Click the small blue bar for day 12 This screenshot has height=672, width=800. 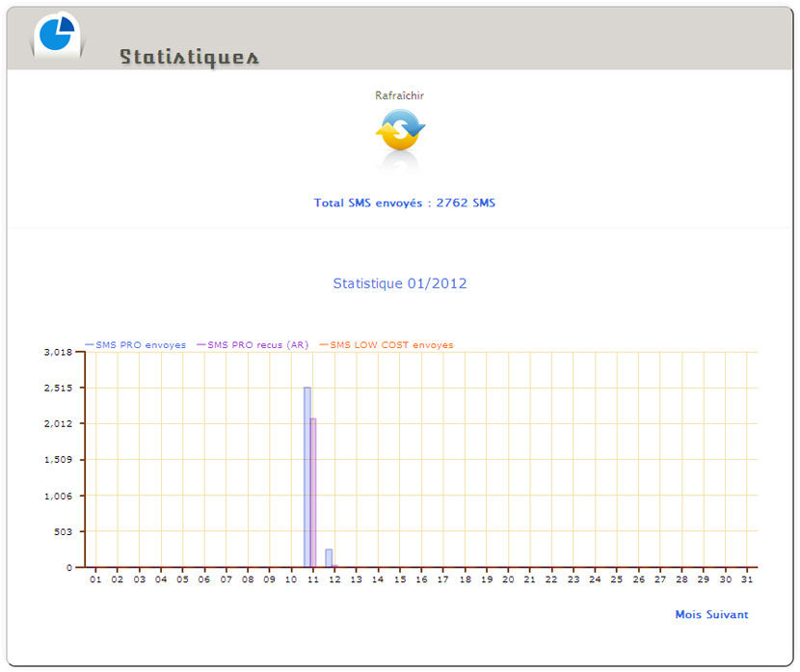(x=329, y=558)
